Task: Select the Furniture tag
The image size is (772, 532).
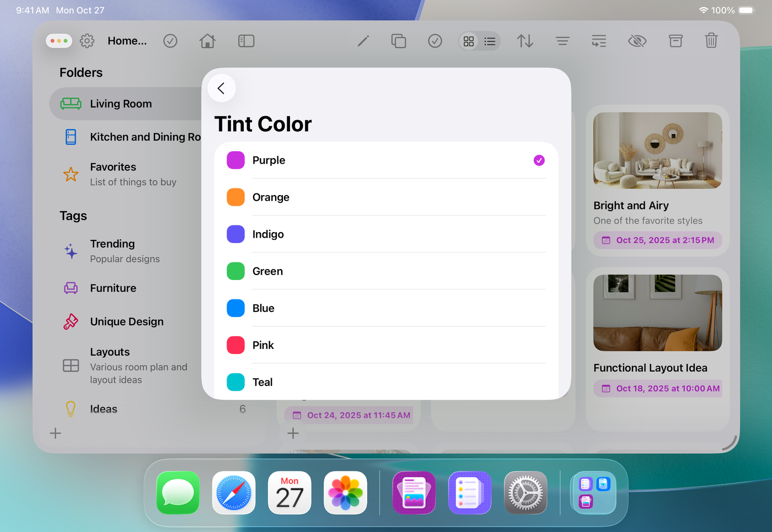Action: pos(113,288)
